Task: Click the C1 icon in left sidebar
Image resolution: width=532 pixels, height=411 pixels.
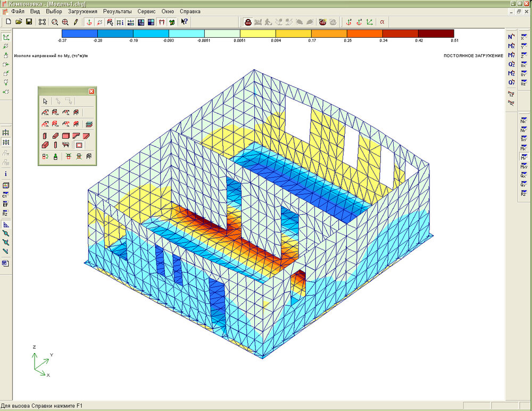Action: (5, 195)
